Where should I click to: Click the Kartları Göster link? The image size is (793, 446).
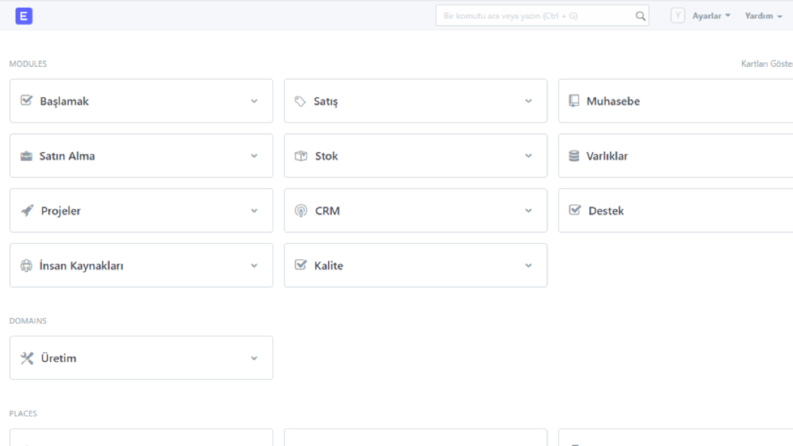(767, 64)
